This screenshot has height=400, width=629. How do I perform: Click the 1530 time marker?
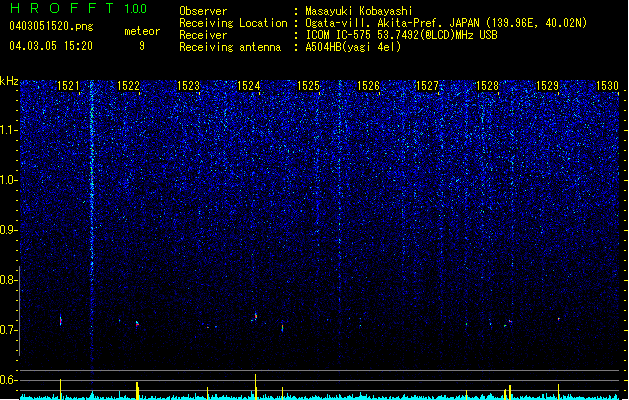(607, 85)
